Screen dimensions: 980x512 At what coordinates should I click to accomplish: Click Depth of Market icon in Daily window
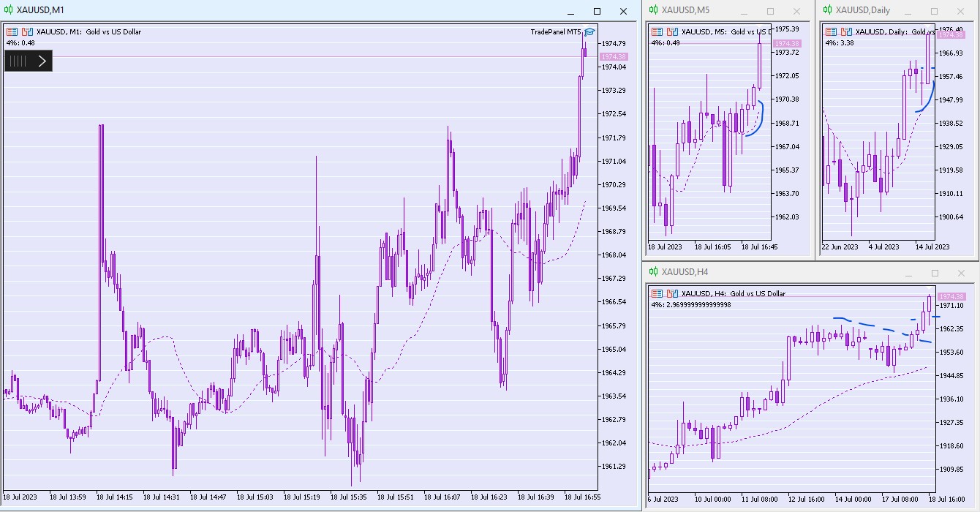point(846,32)
